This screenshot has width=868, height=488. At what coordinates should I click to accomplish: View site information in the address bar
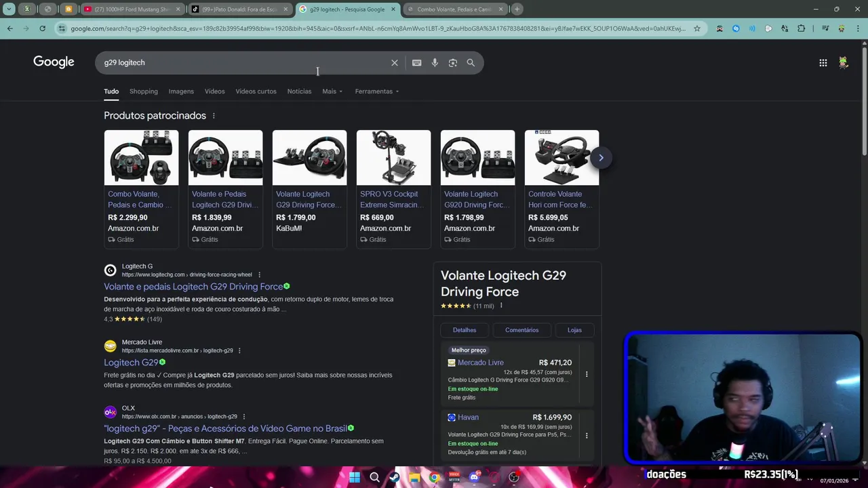pyautogui.click(x=62, y=28)
